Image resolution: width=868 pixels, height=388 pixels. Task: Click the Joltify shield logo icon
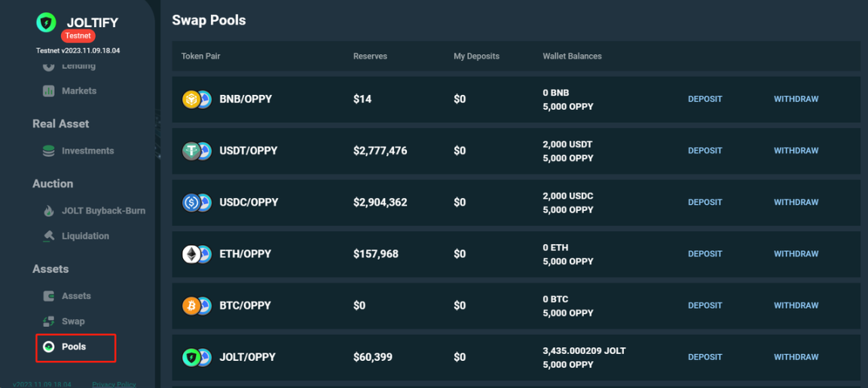(47, 22)
